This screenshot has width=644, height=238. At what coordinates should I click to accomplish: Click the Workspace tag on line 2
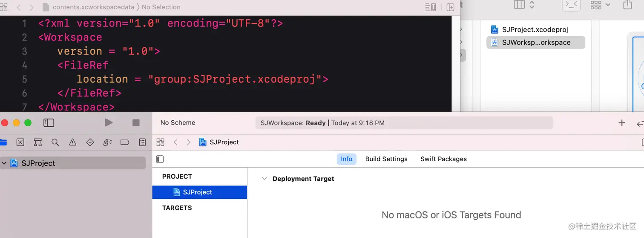(x=70, y=38)
